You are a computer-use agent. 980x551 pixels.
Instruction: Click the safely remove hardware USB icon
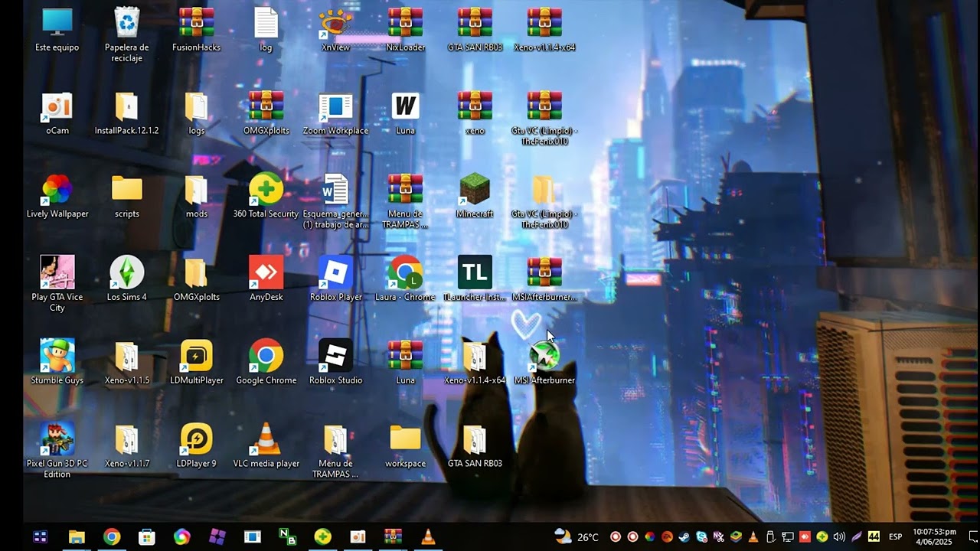click(x=770, y=537)
